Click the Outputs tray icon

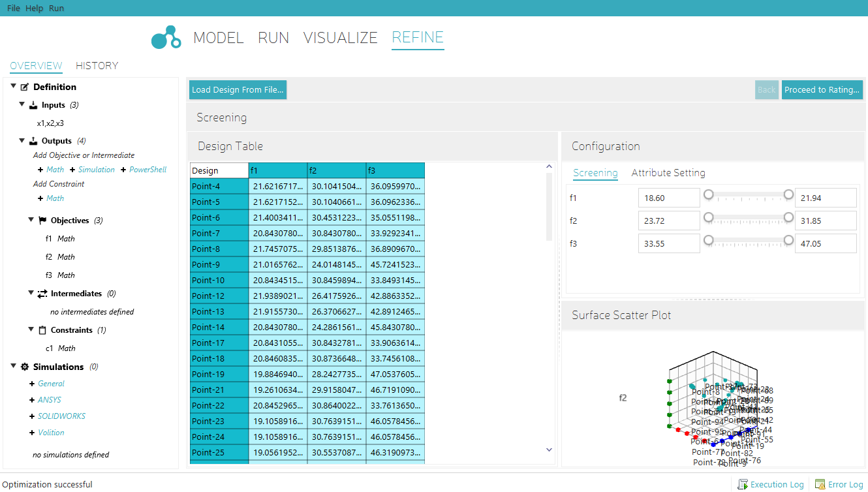33,141
